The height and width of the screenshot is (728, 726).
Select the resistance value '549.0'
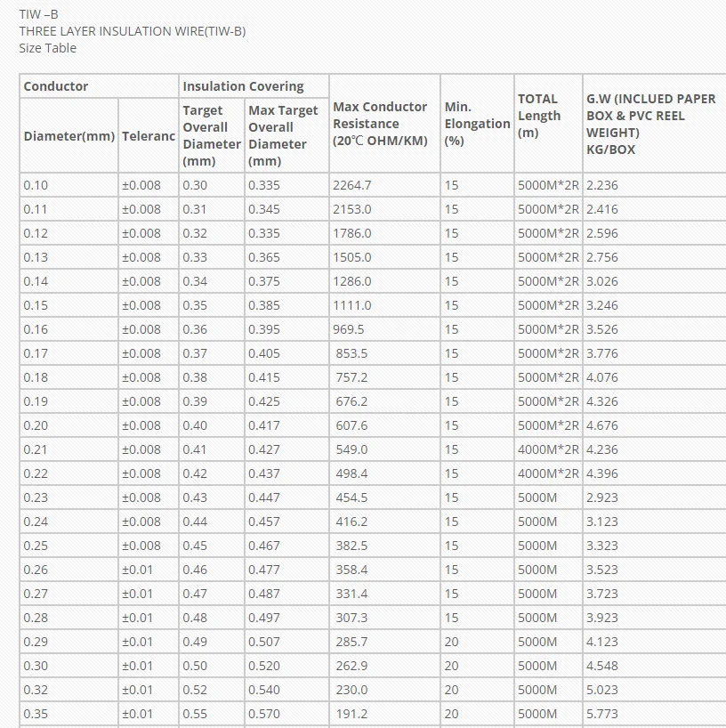coord(351,450)
